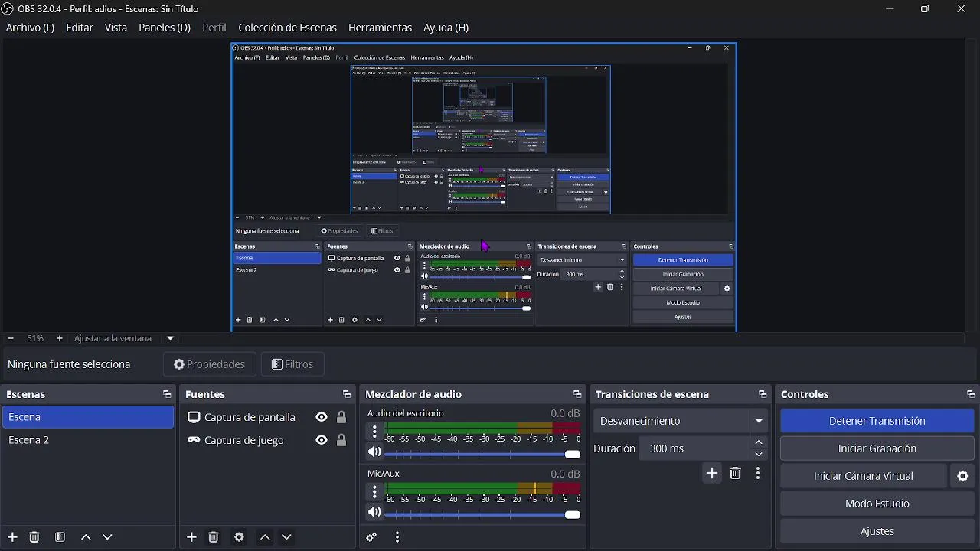Adjust Audio del escritorio volume slider
Screen dimensions: 980x551
click(482, 455)
